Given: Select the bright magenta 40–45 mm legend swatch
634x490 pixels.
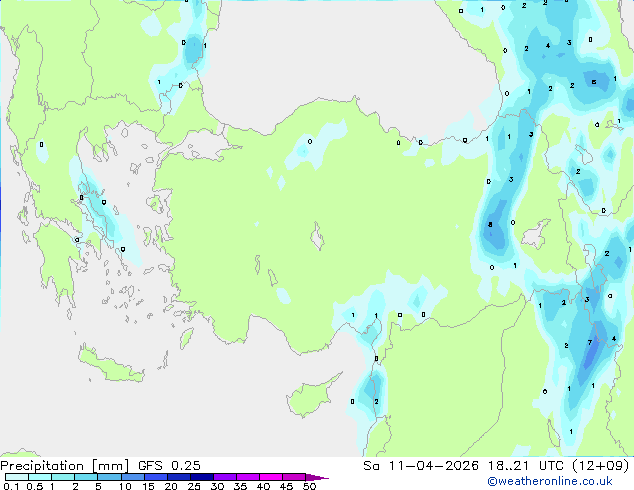Looking at the screenshot, I should [271, 477].
